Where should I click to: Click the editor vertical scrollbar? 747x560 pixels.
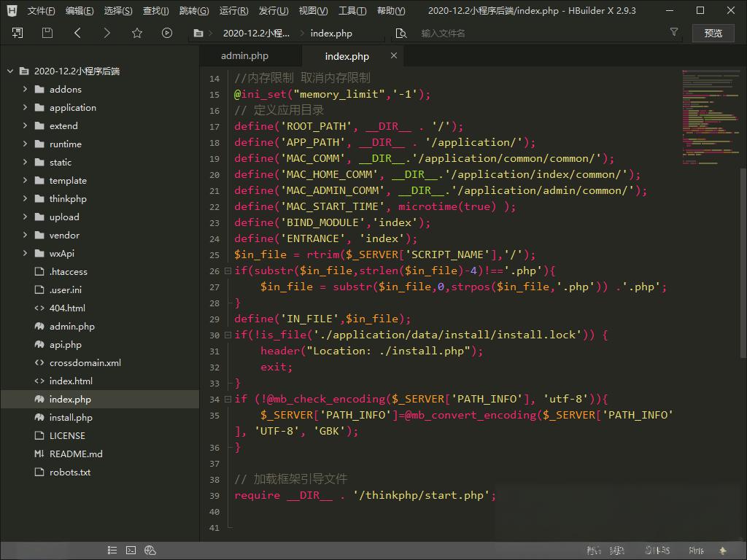point(743,262)
